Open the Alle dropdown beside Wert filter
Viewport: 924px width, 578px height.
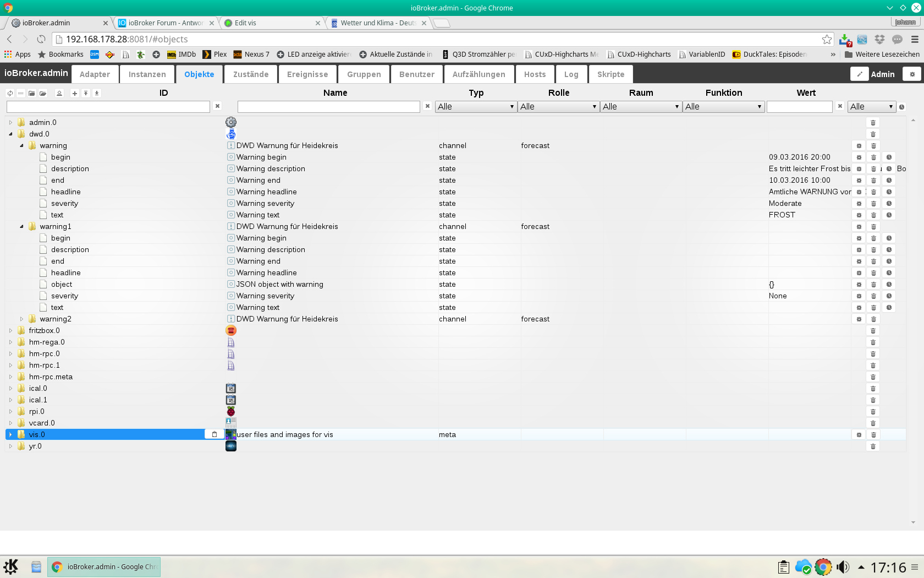tap(872, 107)
